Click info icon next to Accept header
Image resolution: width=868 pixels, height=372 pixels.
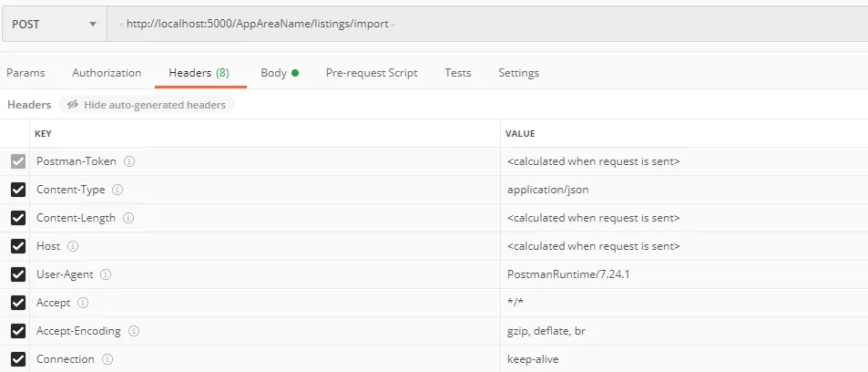pyautogui.click(x=83, y=303)
